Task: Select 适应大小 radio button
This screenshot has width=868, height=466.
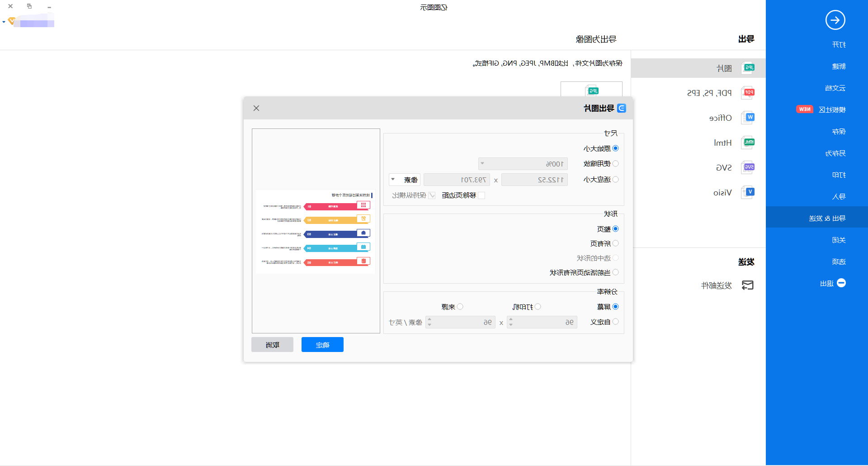Action: [x=615, y=180]
